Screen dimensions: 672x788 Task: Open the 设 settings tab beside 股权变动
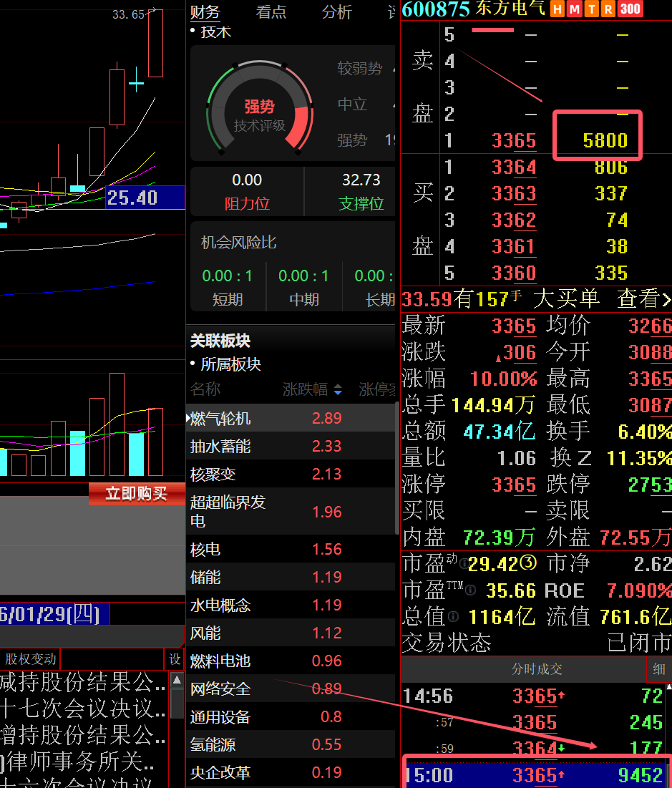coord(175,659)
